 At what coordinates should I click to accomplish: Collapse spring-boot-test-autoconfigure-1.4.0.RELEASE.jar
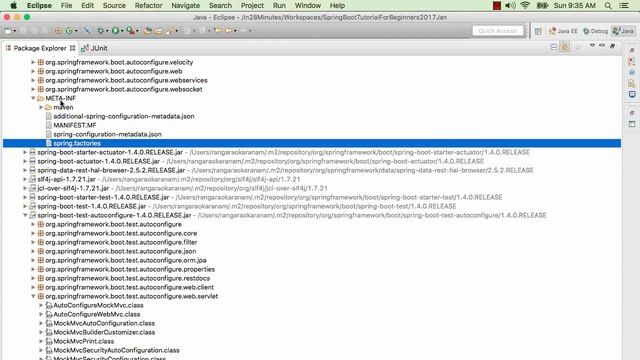[x=25, y=215]
